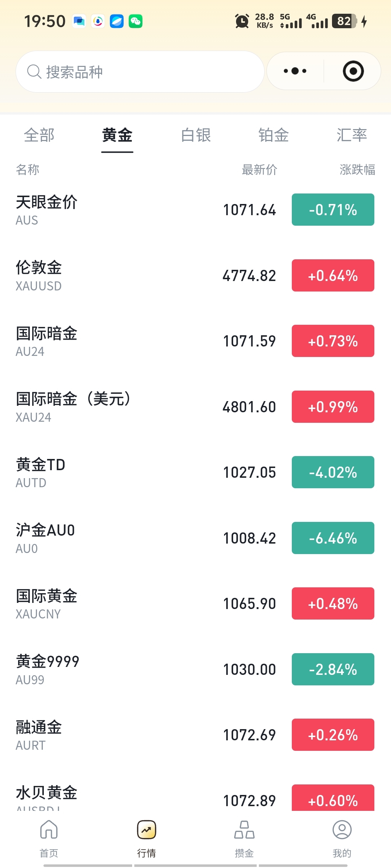Tap the +0.64% badge for 伦敦金
The height and width of the screenshot is (868, 391).
(333, 276)
